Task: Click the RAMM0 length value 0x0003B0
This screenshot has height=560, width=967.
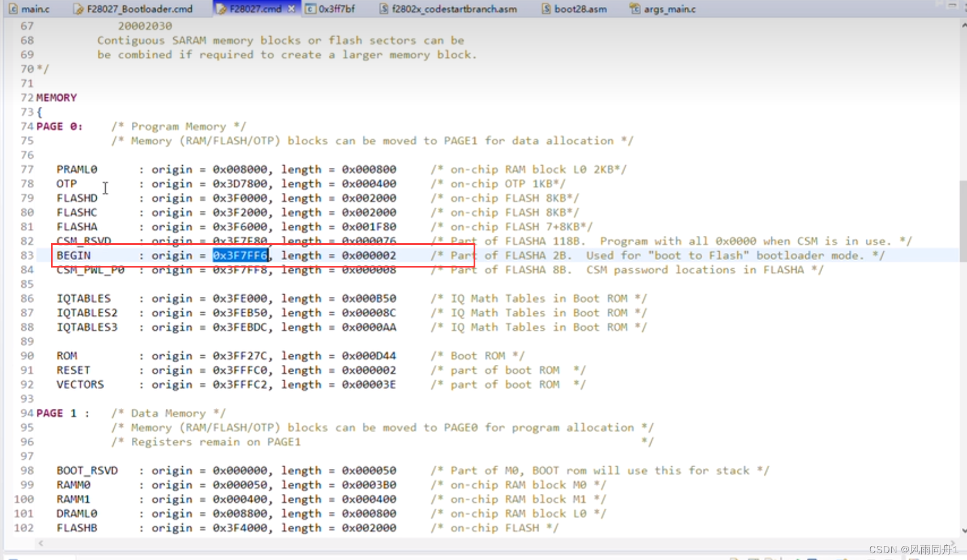Action: tap(369, 485)
